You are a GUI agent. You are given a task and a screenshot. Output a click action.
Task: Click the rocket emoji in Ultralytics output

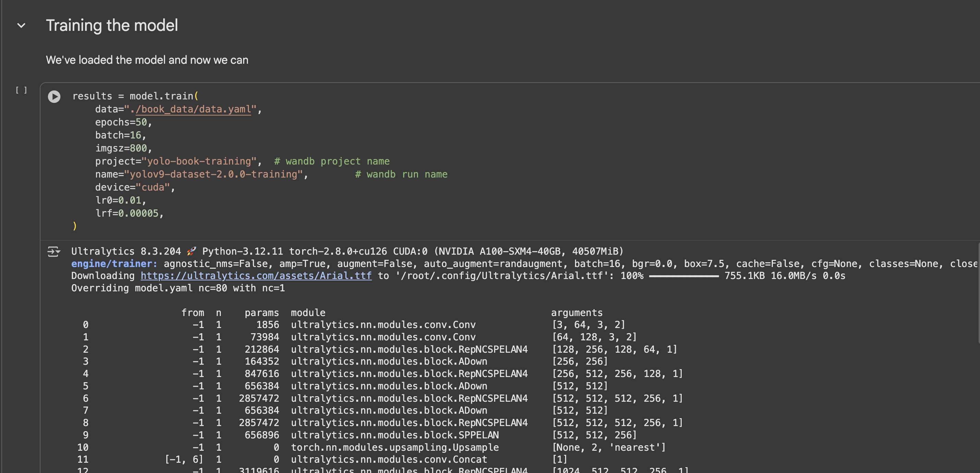[191, 251]
